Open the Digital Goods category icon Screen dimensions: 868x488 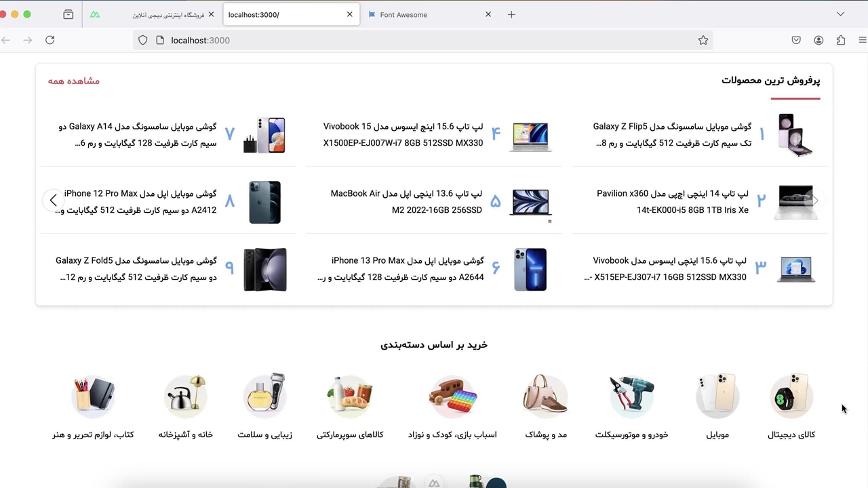791,396
